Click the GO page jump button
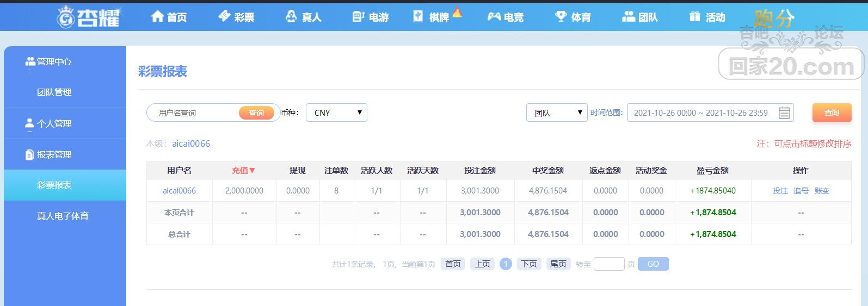The width and height of the screenshot is (868, 306). coord(653,264)
